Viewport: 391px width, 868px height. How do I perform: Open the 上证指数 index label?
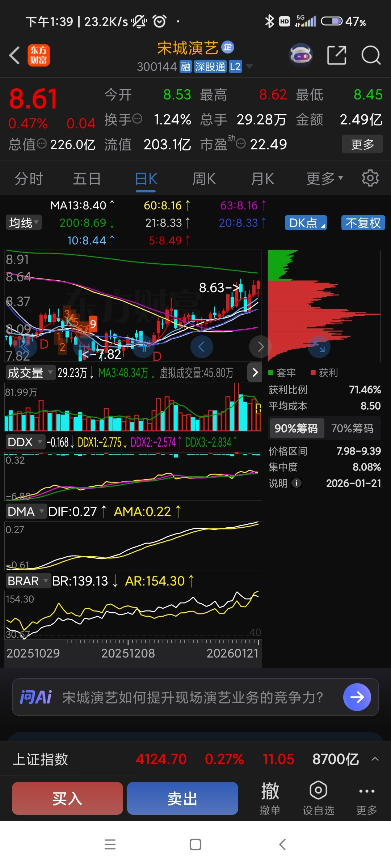pyautogui.click(x=40, y=759)
